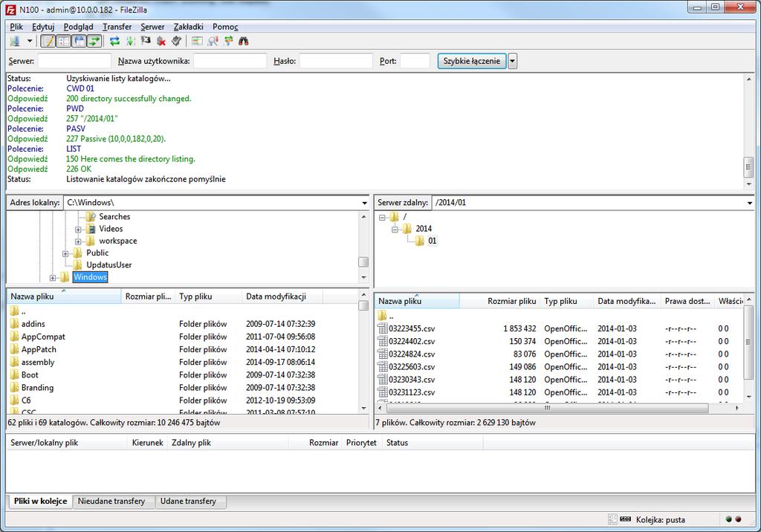Click the speed limit icon in status bar
This screenshot has height=532, width=761.
click(x=626, y=519)
